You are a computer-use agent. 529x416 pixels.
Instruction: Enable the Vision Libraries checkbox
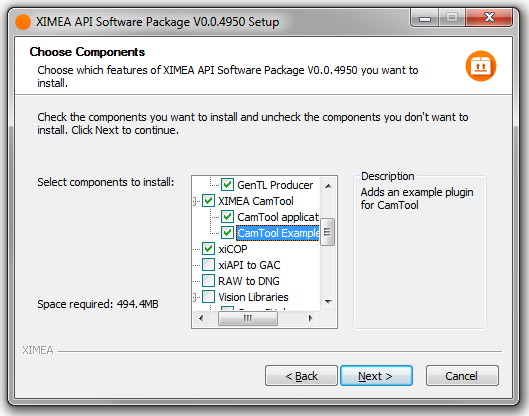(x=208, y=297)
